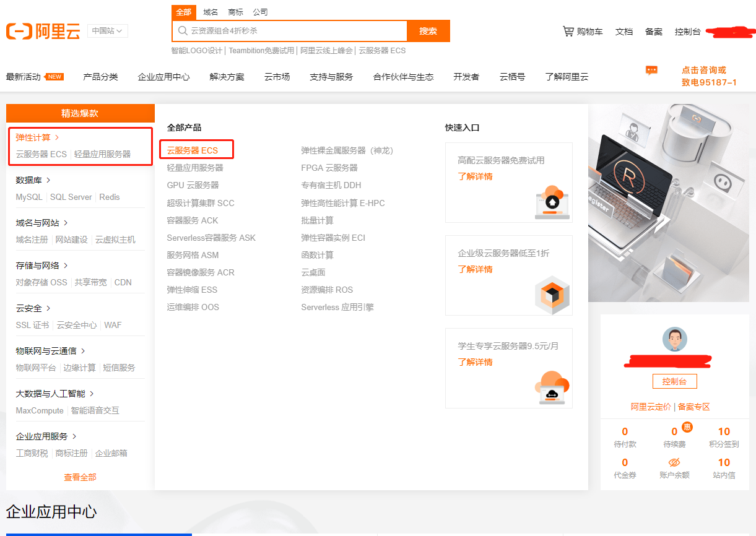Open the 阿里云定价 link
This screenshot has width=756, height=536.
pos(651,407)
